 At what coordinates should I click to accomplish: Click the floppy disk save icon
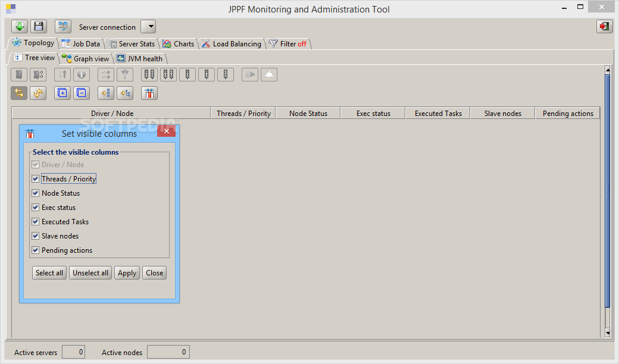(x=39, y=26)
